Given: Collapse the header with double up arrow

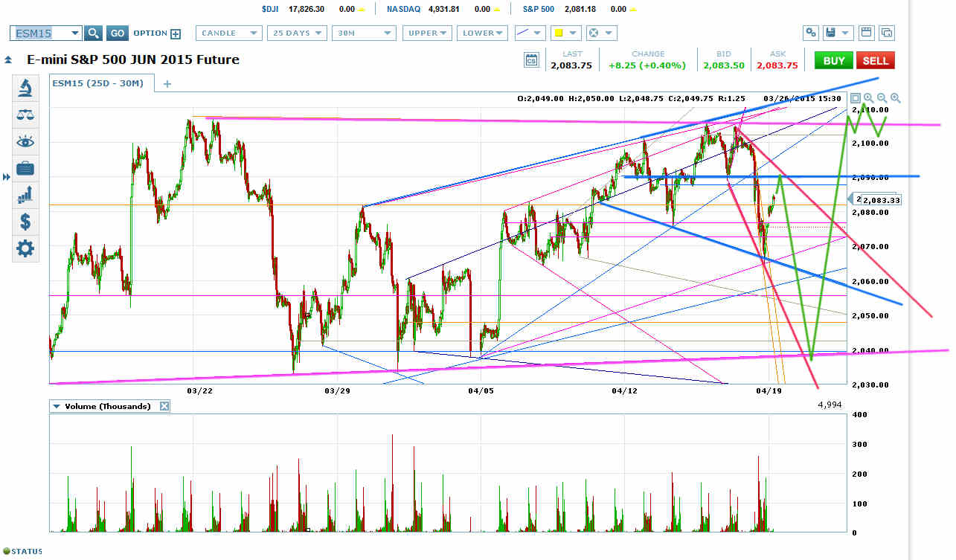Looking at the screenshot, I should pos(7,59).
